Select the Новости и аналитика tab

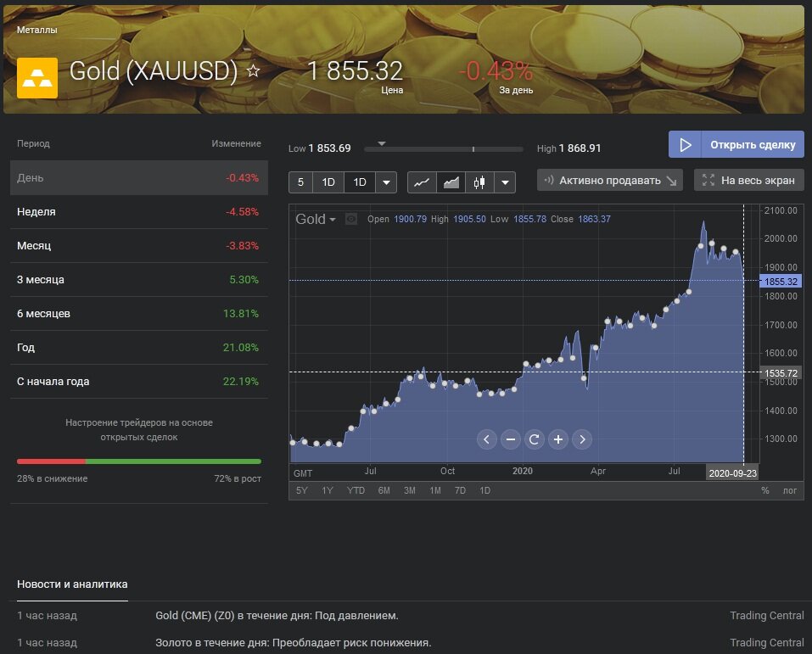72,584
